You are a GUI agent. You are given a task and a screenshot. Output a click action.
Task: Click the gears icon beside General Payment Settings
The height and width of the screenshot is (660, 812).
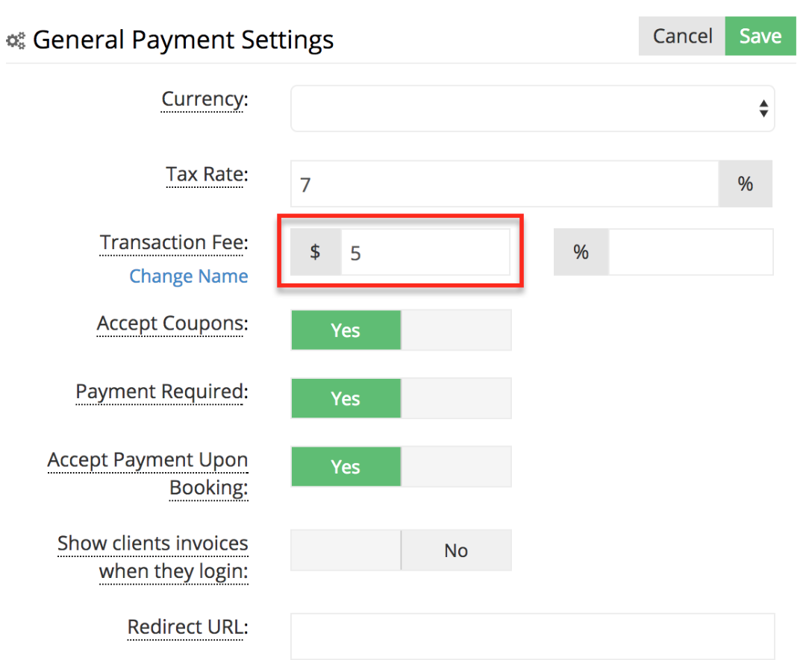click(x=16, y=40)
